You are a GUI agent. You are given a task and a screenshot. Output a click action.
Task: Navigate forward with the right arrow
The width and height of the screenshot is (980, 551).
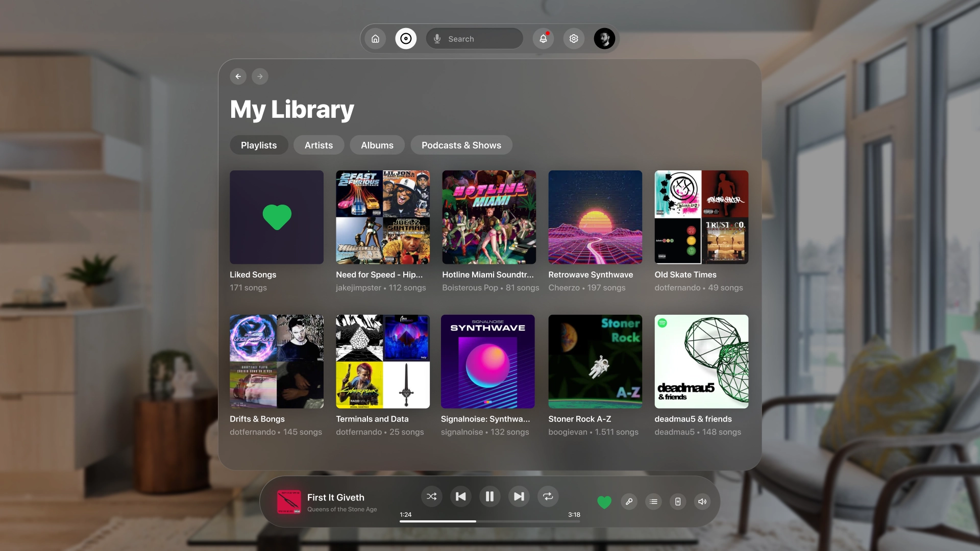coord(260,77)
